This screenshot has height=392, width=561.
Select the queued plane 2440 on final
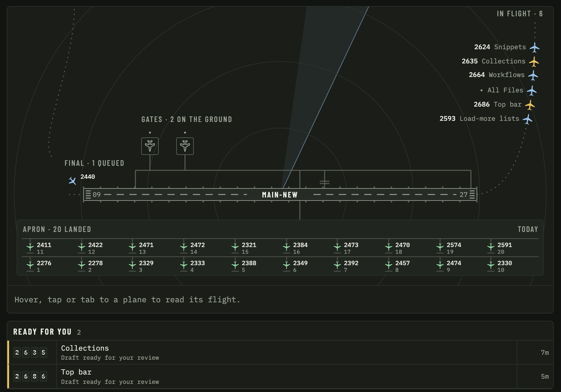tap(72, 181)
